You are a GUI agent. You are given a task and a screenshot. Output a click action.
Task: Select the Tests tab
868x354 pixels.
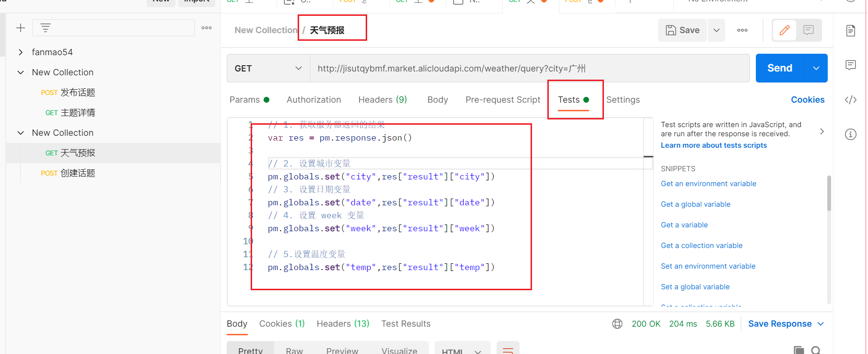tap(573, 100)
